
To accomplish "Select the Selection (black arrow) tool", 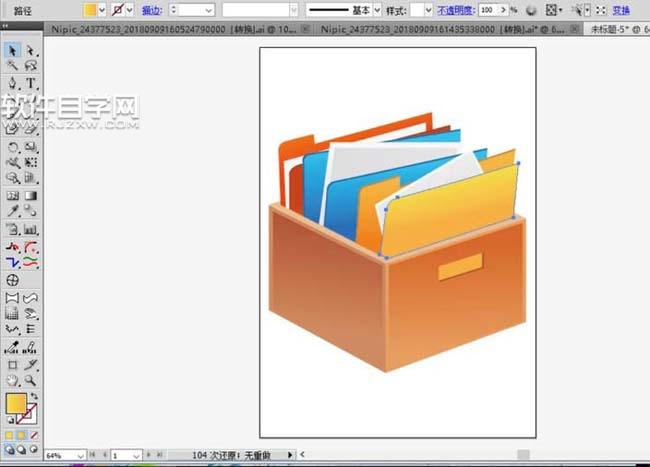I will (x=12, y=51).
